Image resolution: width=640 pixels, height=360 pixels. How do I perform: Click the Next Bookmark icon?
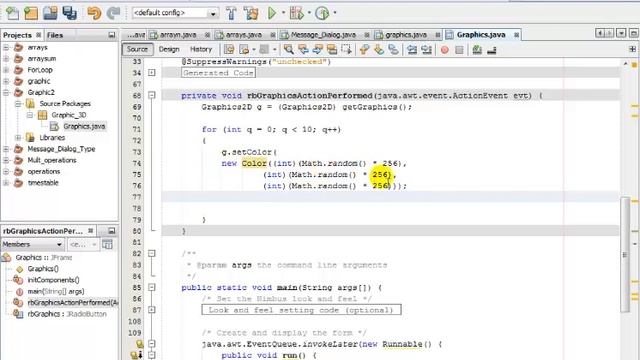point(379,50)
